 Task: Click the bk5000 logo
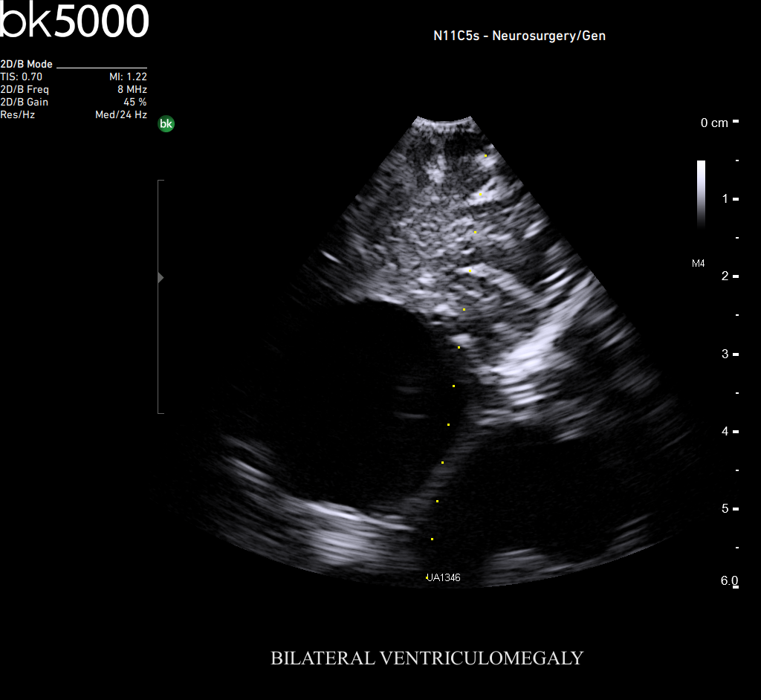click(74, 22)
